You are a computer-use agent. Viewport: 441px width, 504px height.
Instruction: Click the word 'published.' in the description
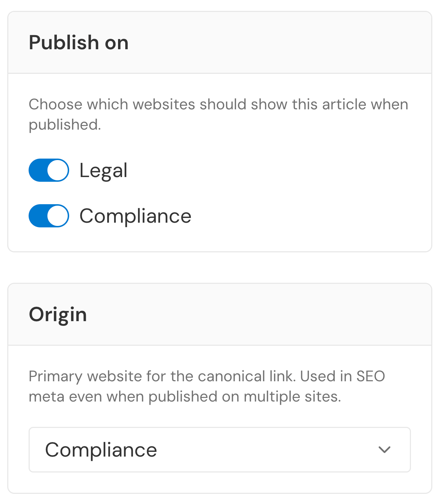65,125
